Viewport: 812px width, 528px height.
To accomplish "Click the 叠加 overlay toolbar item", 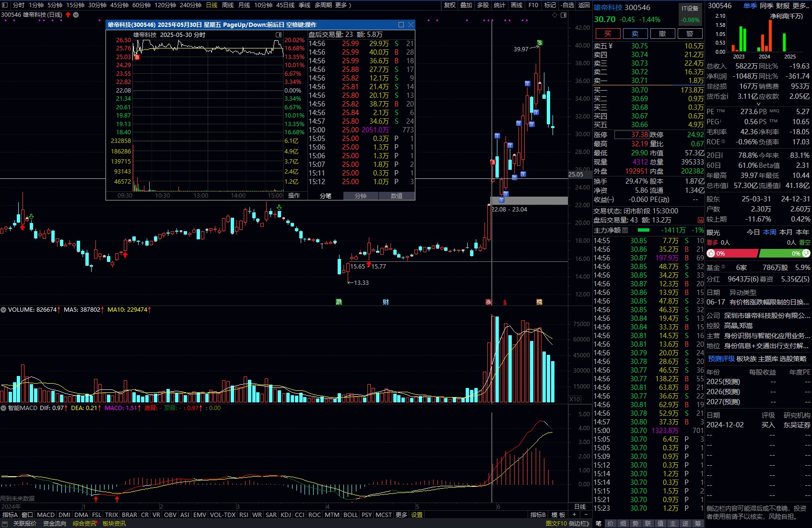I will point(466,5).
